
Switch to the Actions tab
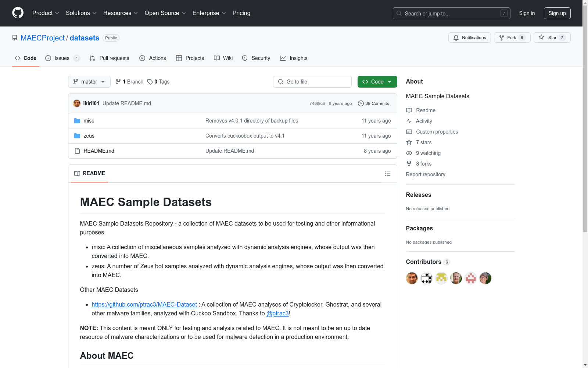[x=153, y=58]
